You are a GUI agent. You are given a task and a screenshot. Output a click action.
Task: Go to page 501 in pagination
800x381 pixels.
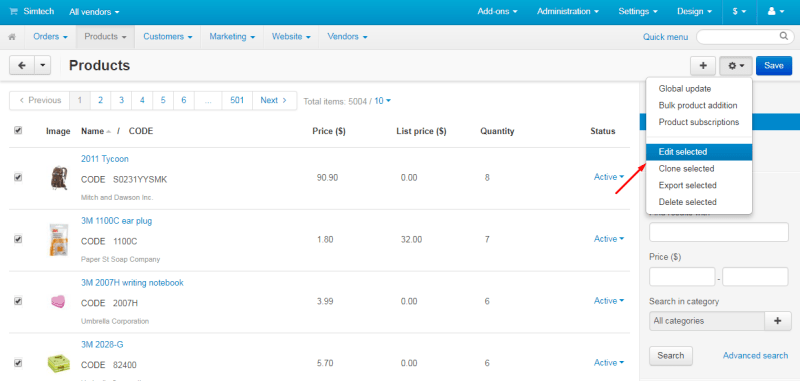(x=237, y=100)
